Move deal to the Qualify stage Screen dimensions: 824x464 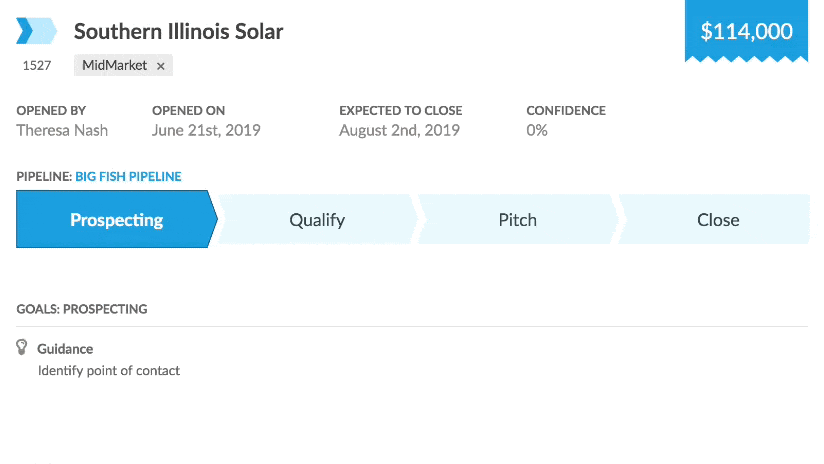coord(317,220)
